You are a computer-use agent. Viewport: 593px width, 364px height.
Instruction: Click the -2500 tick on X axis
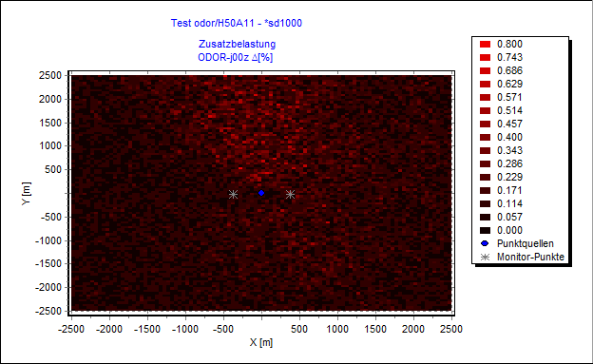click(x=71, y=329)
